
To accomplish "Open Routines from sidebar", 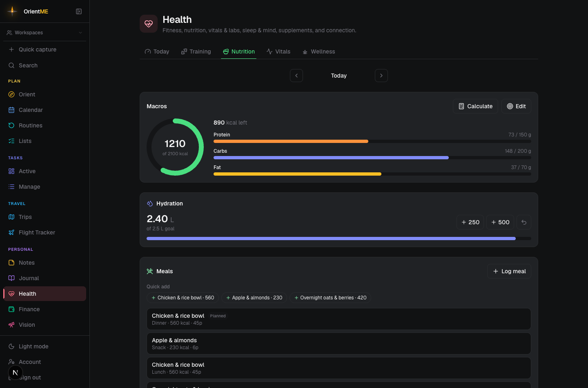I will tap(45, 125).
